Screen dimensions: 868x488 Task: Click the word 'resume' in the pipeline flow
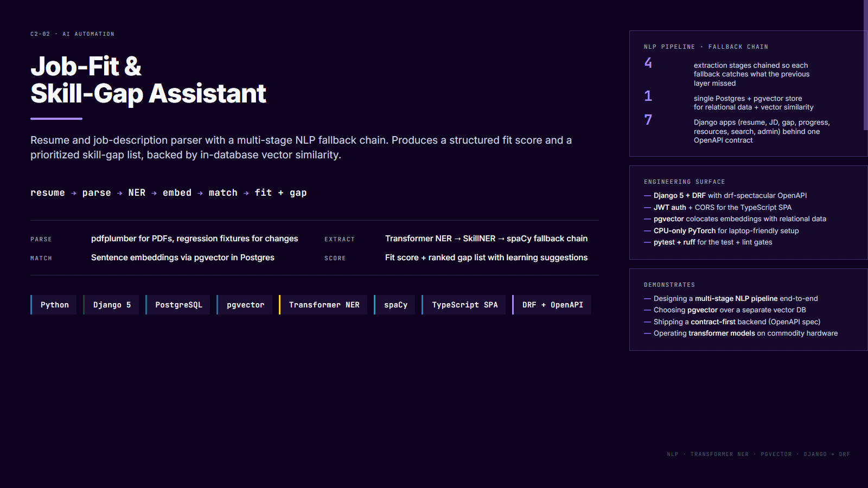pyautogui.click(x=48, y=192)
